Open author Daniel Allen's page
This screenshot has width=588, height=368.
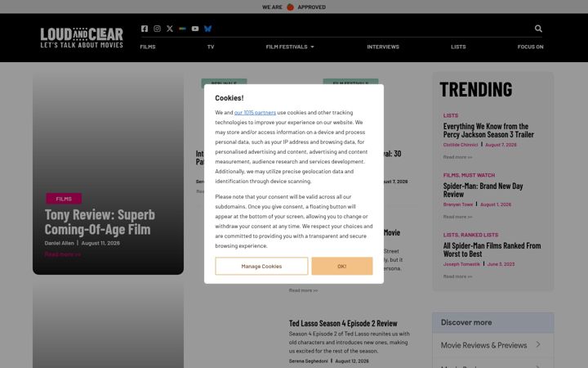60,243
